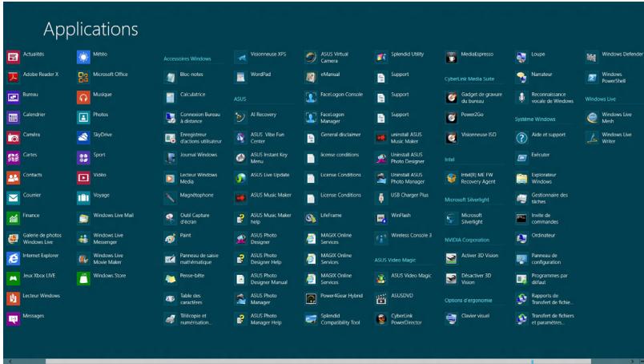Screen dimensions: 644x364
Task: Open the Actualités app icon
Action: point(13,57)
